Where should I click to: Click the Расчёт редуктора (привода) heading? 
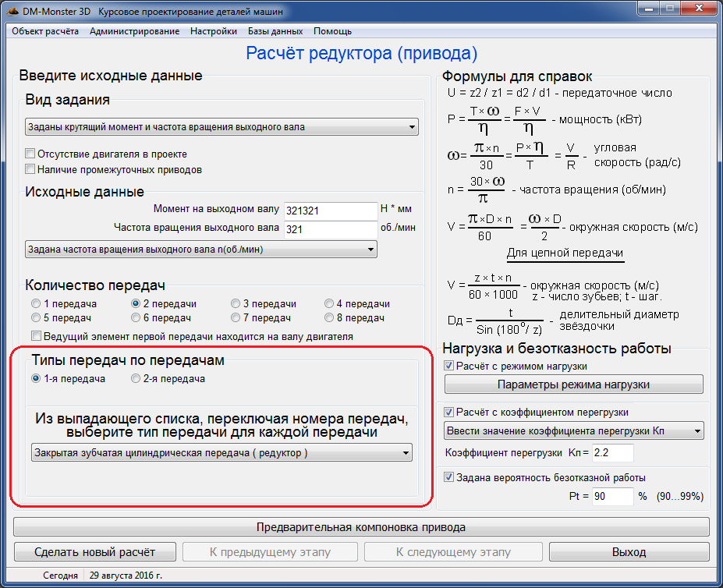[362, 54]
